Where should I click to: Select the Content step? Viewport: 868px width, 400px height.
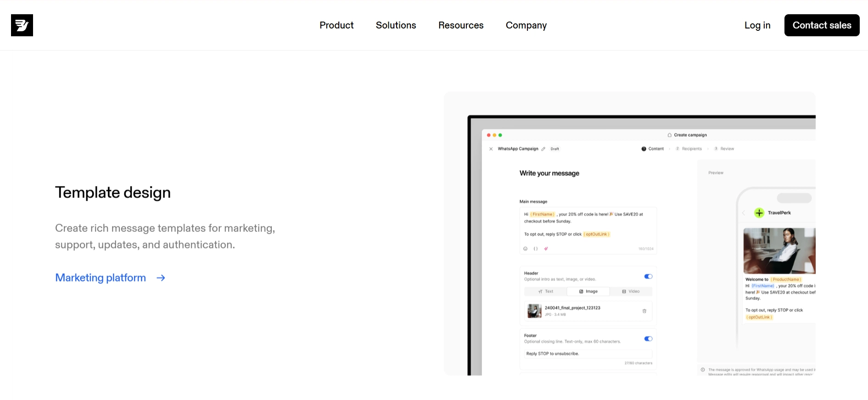click(653, 149)
